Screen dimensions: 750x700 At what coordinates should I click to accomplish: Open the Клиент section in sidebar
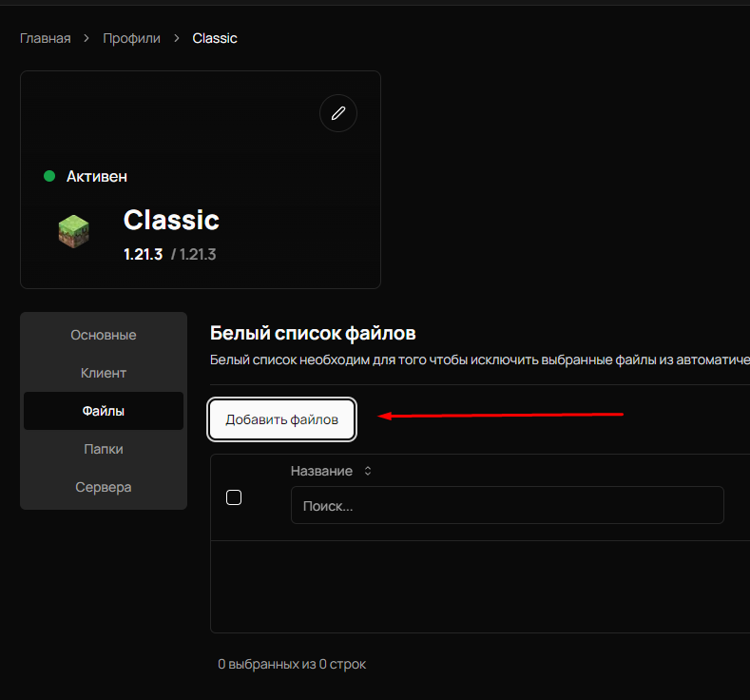point(104,373)
